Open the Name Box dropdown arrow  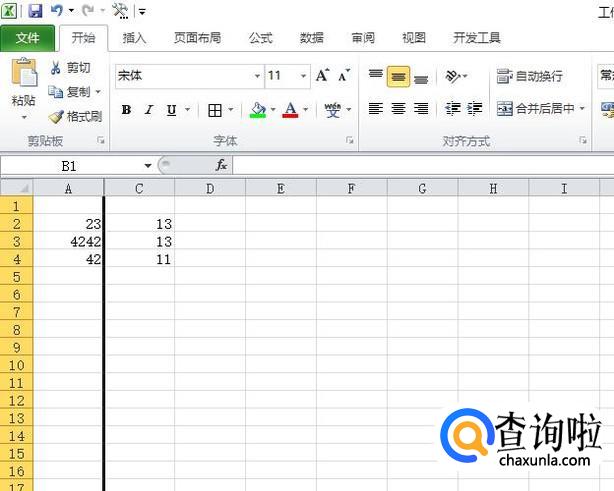(148, 166)
